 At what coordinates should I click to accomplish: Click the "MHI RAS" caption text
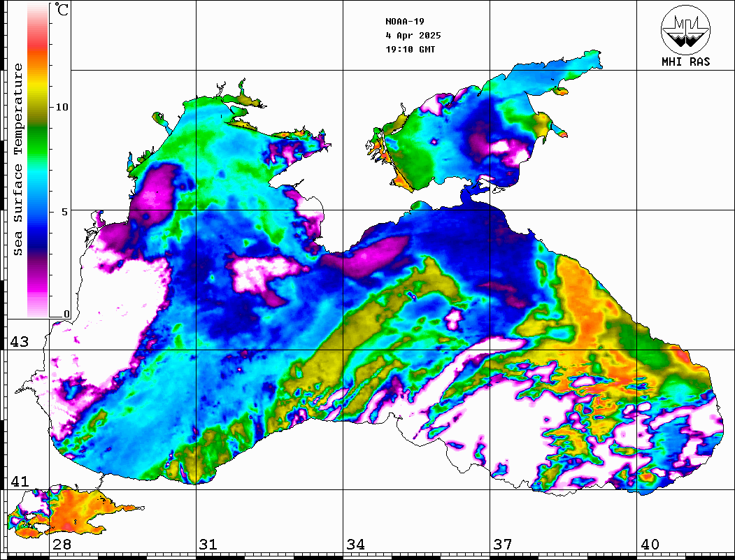coord(685,62)
